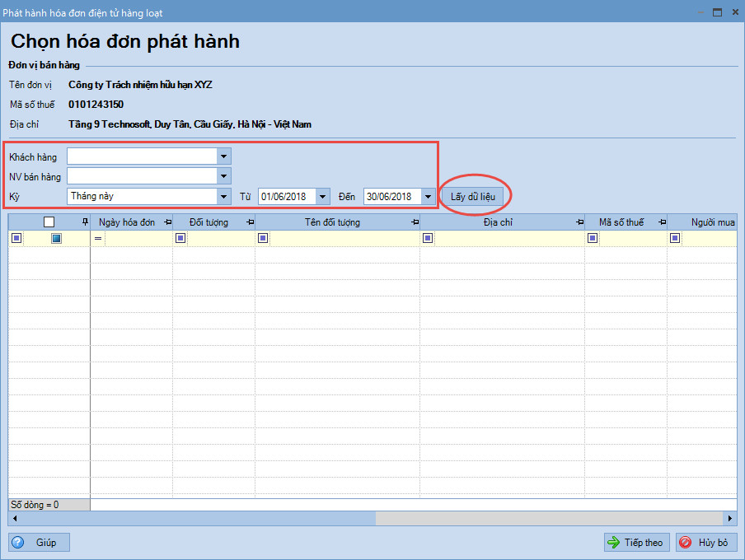Screen dimensions: 745x560
Task: Expand the NV bán hàng dropdown
Action: click(223, 175)
